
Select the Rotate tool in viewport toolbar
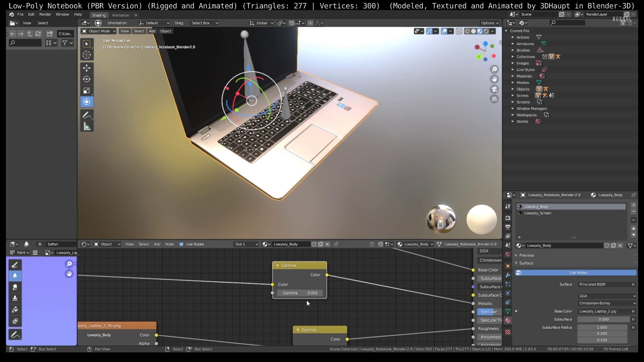87,79
